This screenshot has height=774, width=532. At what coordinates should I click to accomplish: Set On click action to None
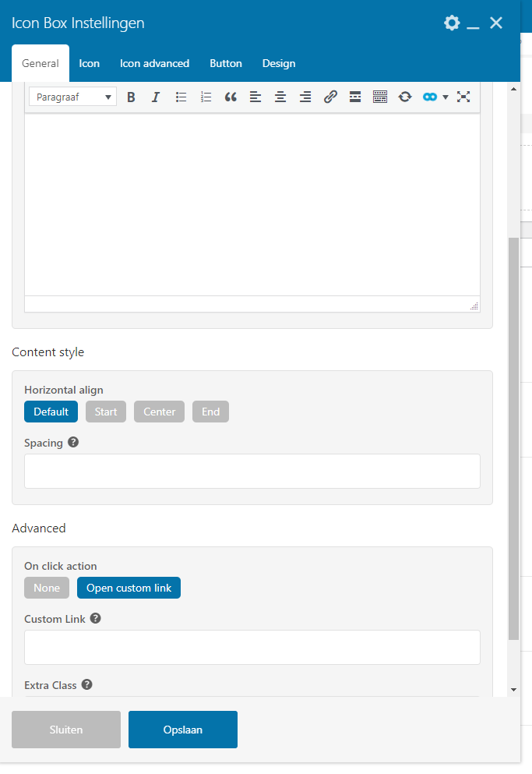[47, 588]
